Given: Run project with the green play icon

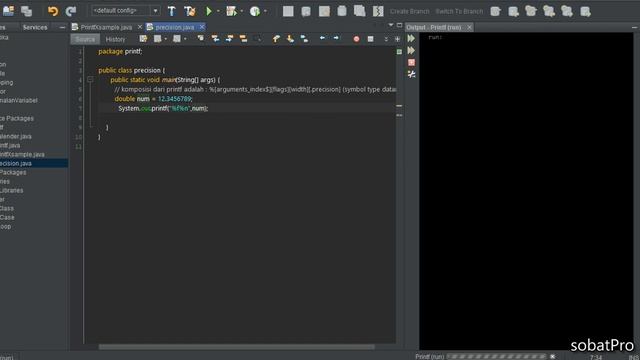Looking at the screenshot, I should point(209,11).
